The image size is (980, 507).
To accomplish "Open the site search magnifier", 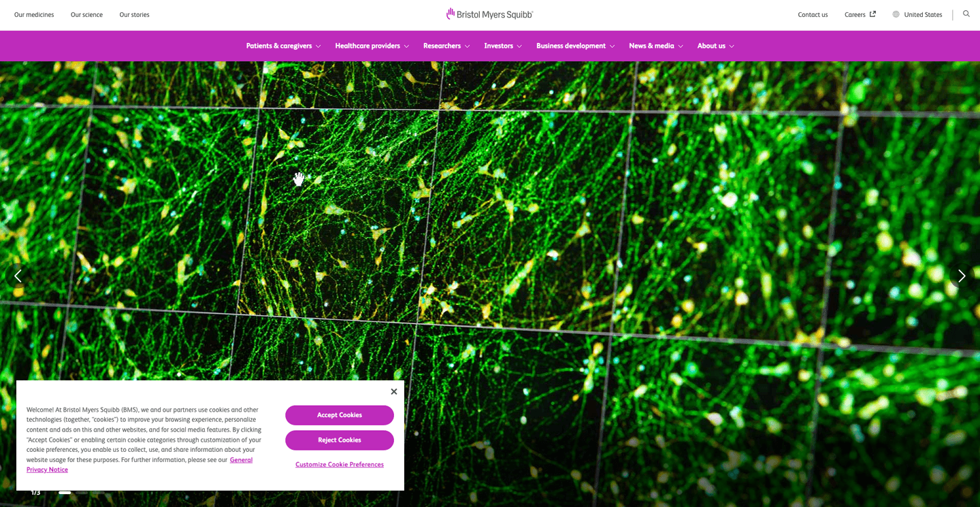I will click(966, 14).
